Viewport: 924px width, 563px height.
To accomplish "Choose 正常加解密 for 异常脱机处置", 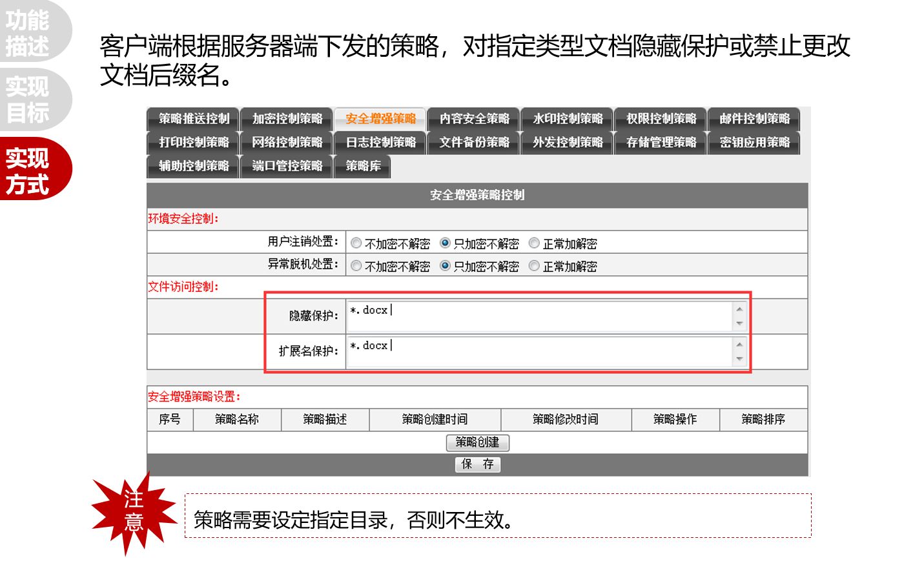I will (534, 266).
